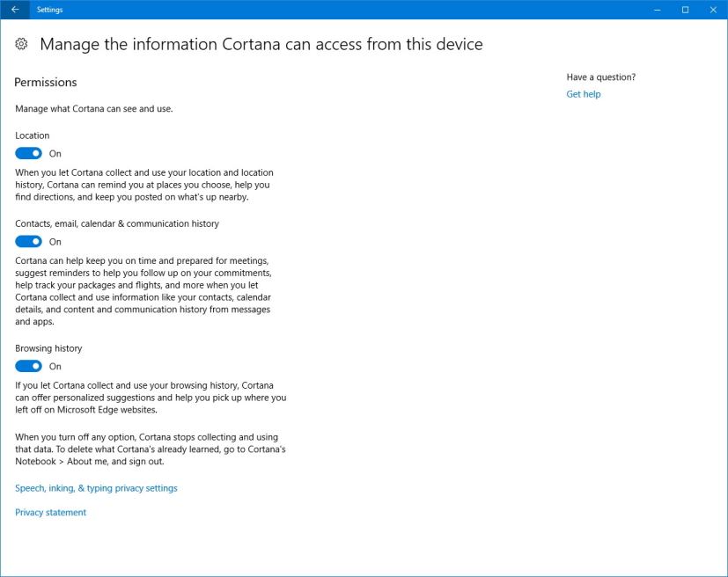Maximize the Settings window

tap(684, 10)
